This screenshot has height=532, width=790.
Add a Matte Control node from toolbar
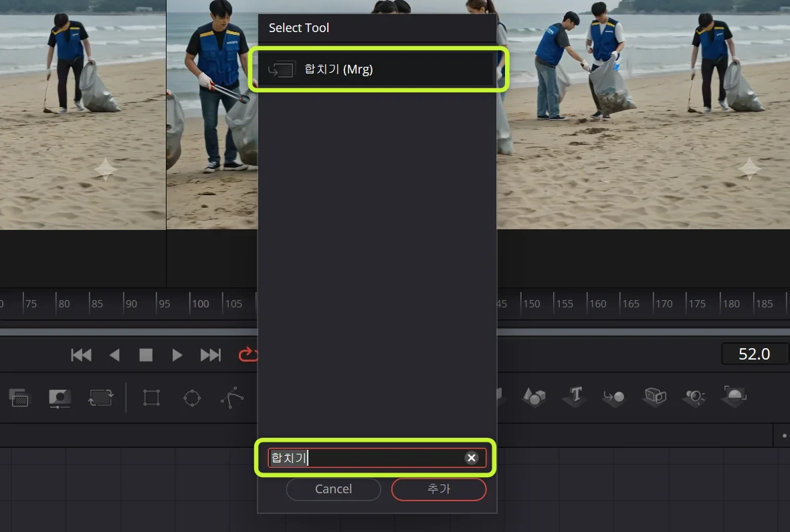[x=60, y=398]
